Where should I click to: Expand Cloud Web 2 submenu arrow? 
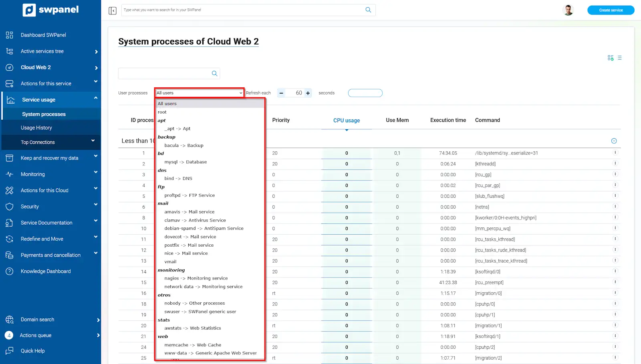tap(96, 68)
